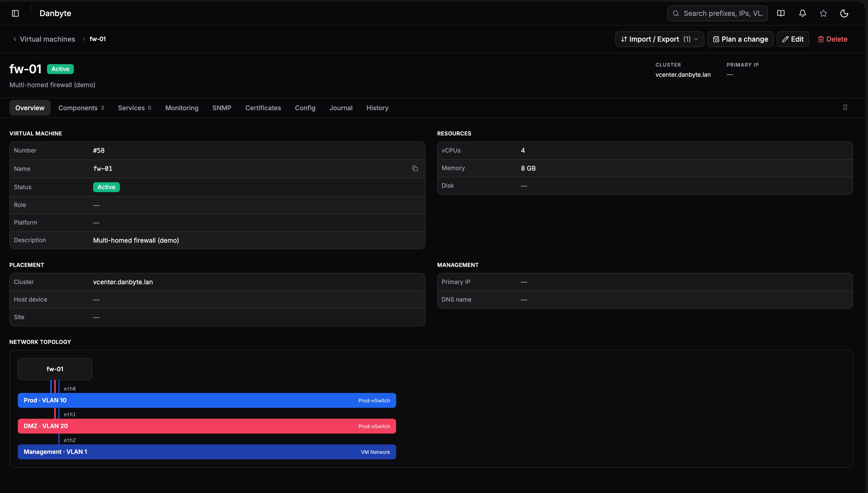
Task: Click the Active badge beside title
Action: (x=60, y=69)
